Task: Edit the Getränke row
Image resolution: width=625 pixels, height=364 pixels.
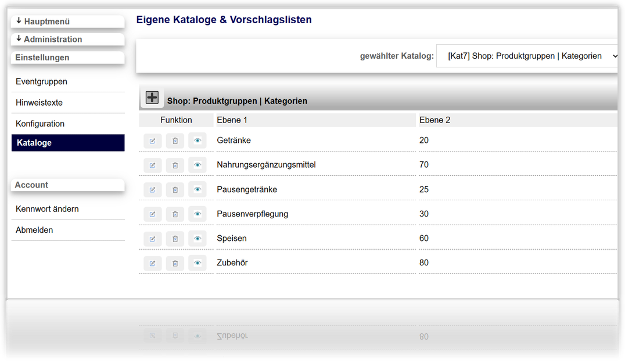Action: 153,141
